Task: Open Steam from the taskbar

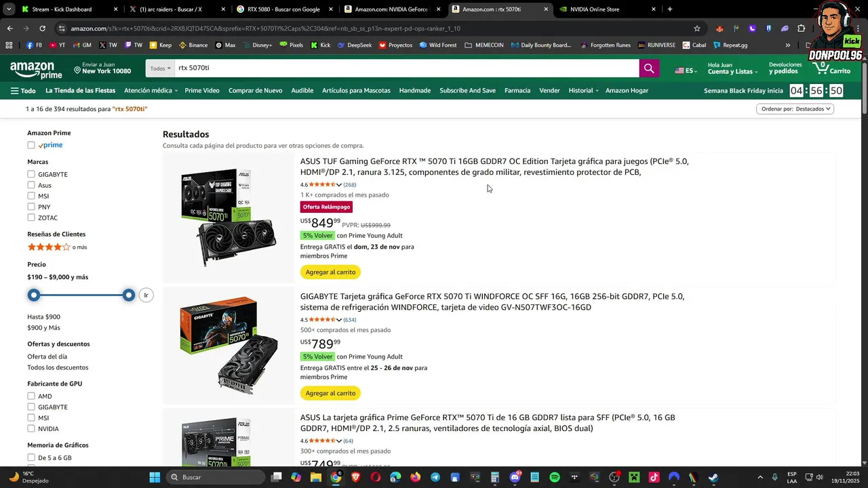Action: point(713,477)
